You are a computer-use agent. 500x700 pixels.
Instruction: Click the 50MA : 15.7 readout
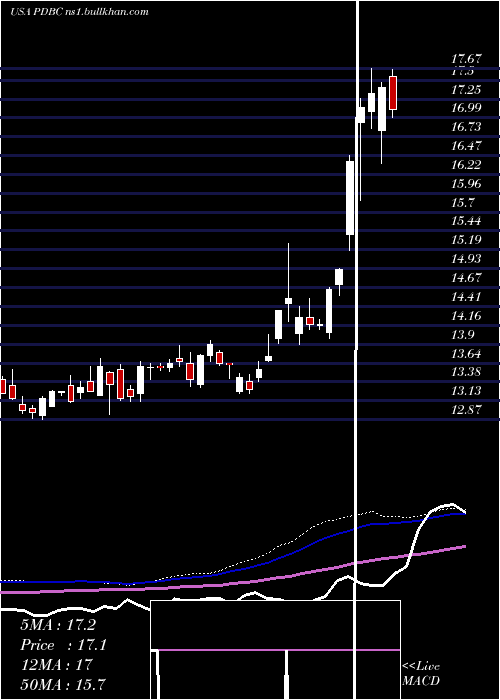tap(63, 684)
